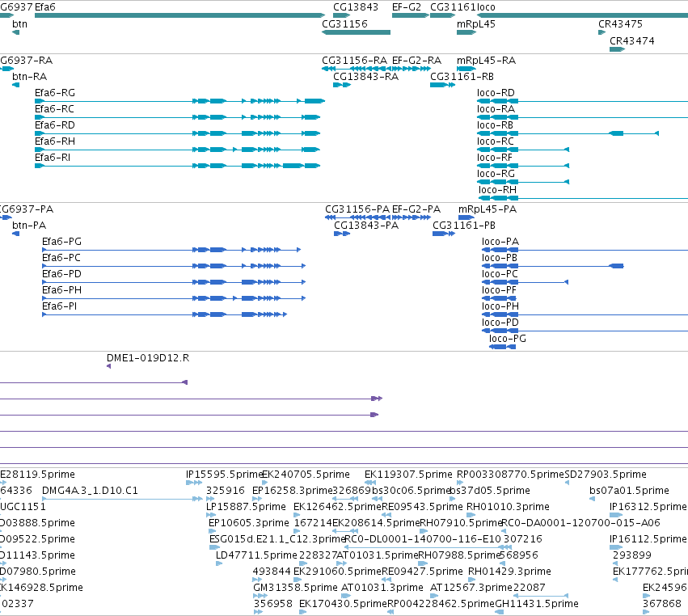Image resolution: width=688 pixels, height=616 pixels.
Task: Click transcript Efa6-RG label
Action: [55, 93]
